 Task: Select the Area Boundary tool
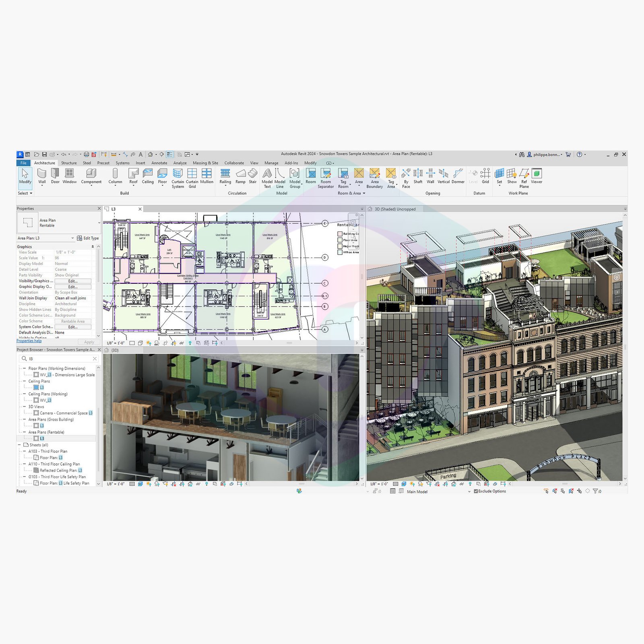[x=375, y=178]
